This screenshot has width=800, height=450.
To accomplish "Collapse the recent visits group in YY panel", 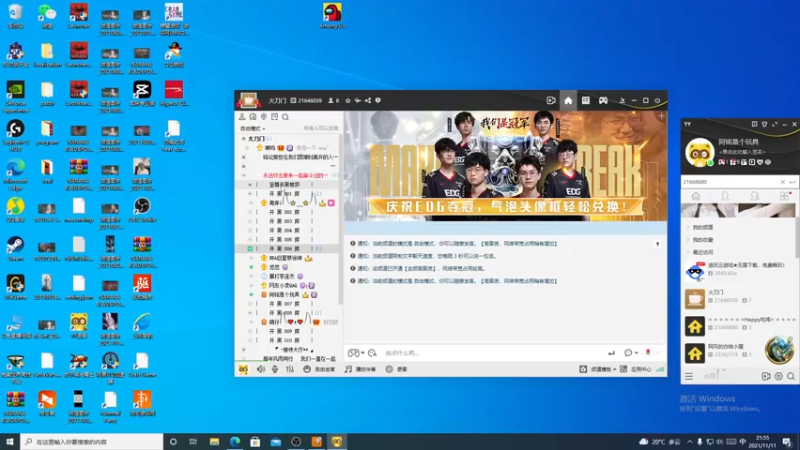I will [688, 252].
